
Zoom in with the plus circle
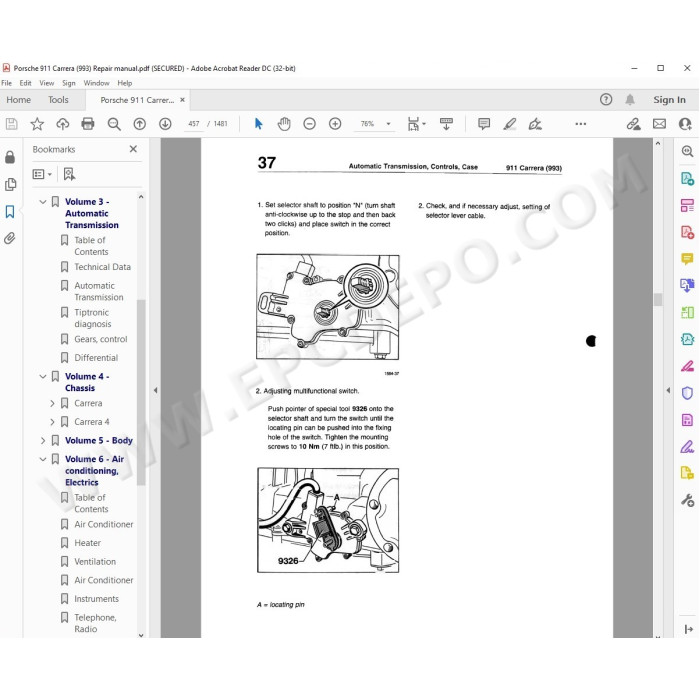pos(335,124)
